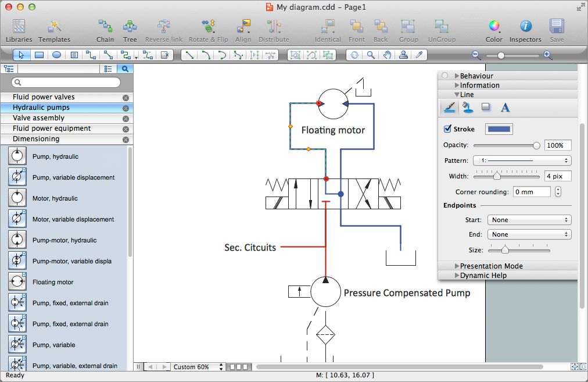Open the Inspectors panel
Image resolution: width=588 pixels, height=382 pixels.
[x=525, y=30]
